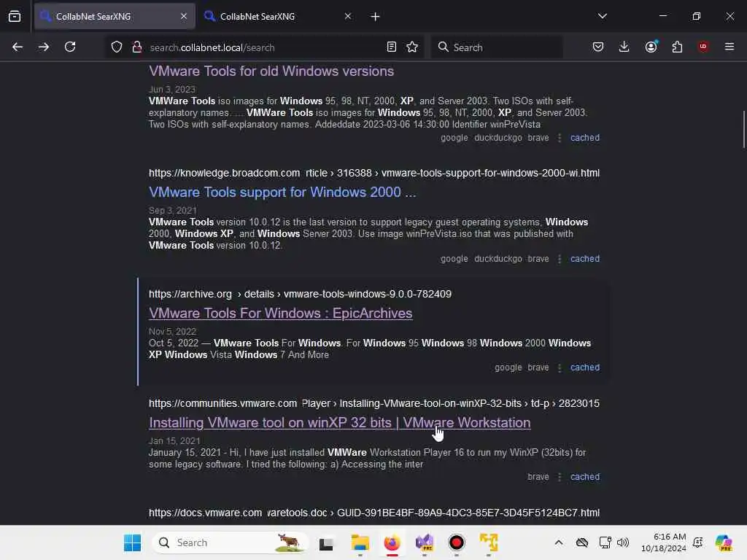The image size is (747, 560).
Task: Open the Firefox downloads panel
Action: (x=624, y=47)
